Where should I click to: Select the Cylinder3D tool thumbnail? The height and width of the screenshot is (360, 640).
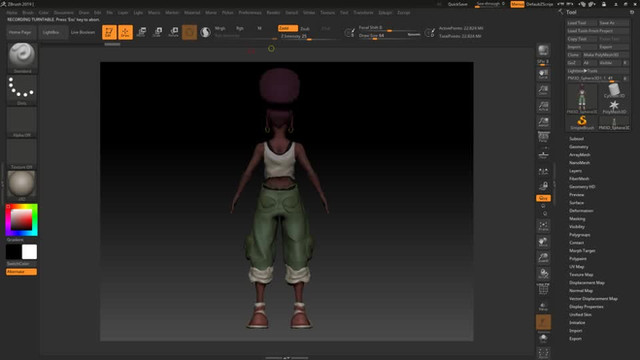coord(614,91)
